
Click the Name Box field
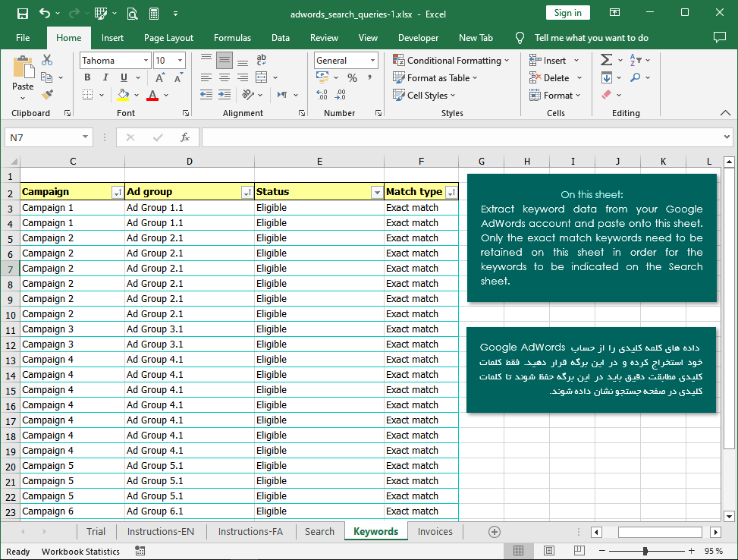tap(49, 137)
